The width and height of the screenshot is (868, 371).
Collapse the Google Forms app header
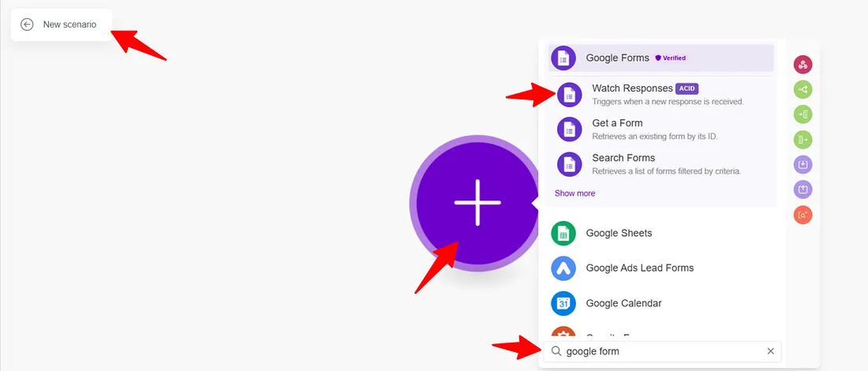[661, 58]
